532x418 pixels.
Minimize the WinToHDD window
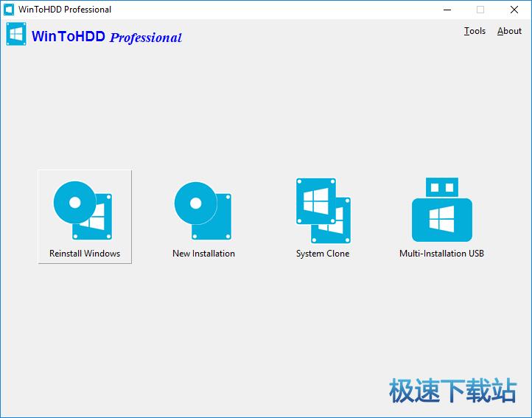coord(447,10)
